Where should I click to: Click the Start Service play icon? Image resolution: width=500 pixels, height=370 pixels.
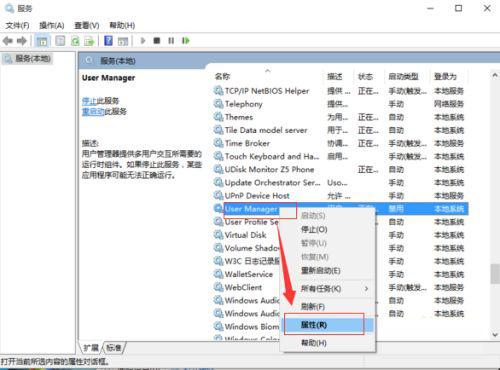143,41
